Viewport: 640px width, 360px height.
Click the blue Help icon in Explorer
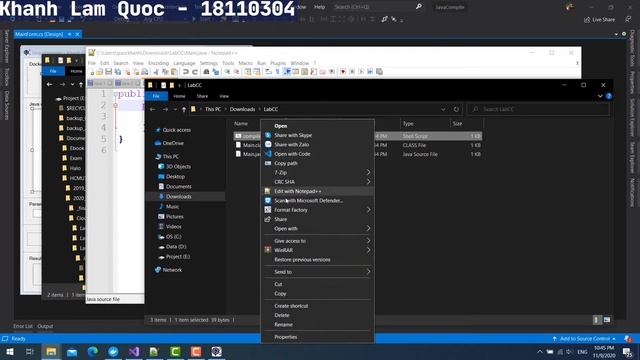pos(609,96)
